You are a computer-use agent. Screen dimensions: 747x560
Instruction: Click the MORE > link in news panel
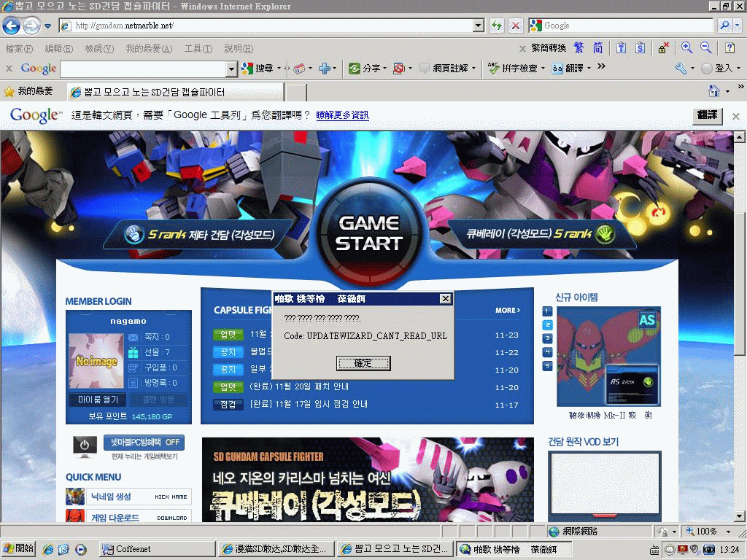tap(508, 311)
